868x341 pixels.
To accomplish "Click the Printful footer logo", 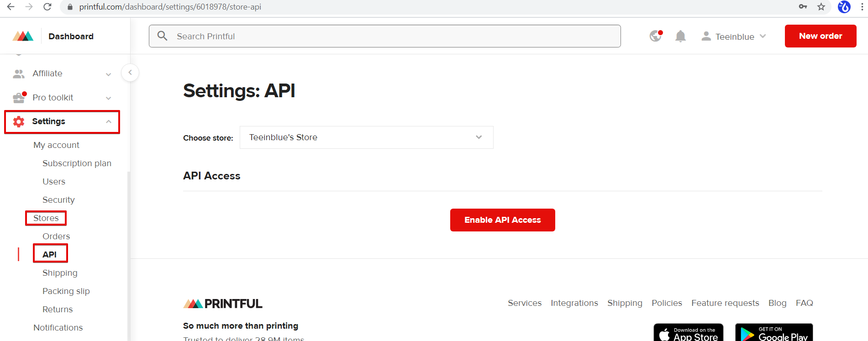I will point(223,304).
